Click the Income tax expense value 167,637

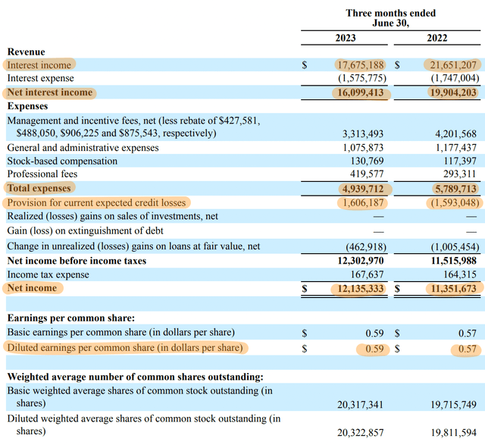pos(367,274)
